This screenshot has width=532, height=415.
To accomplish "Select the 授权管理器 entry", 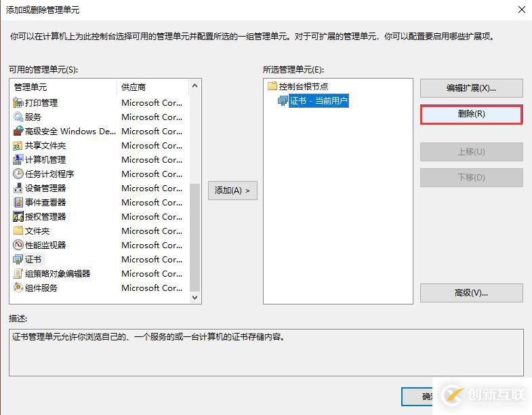I will (x=45, y=217).
